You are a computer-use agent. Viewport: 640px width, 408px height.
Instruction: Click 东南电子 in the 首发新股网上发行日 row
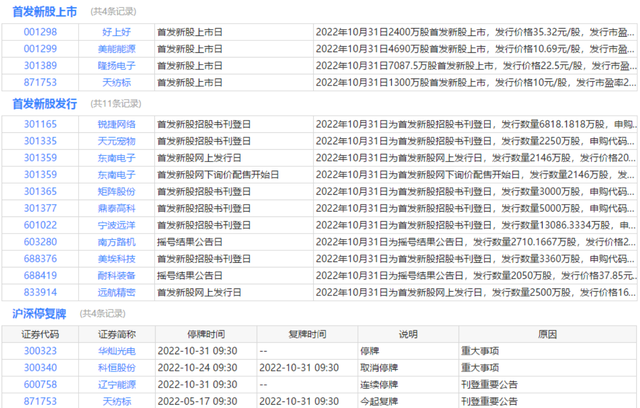click(x=116, y=157)
